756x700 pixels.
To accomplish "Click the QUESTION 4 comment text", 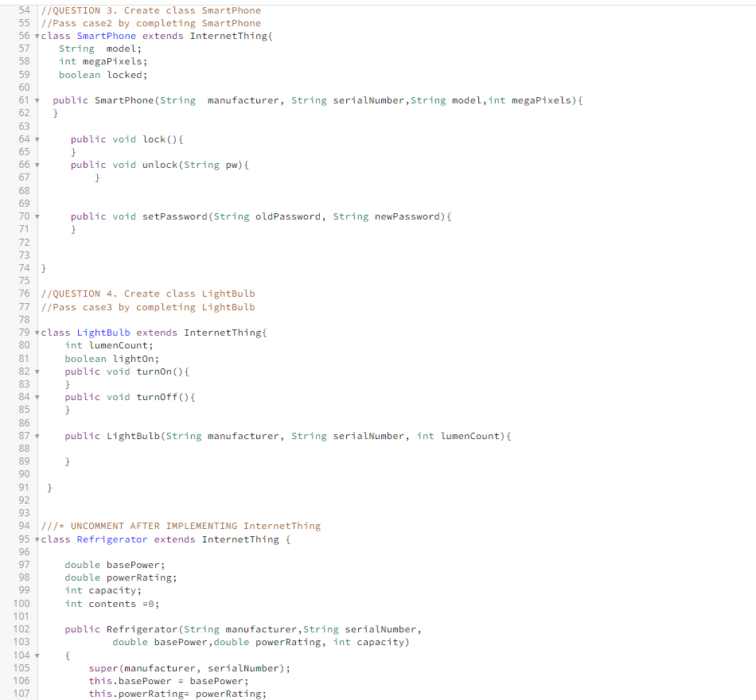I will click(x=146, y=294).
